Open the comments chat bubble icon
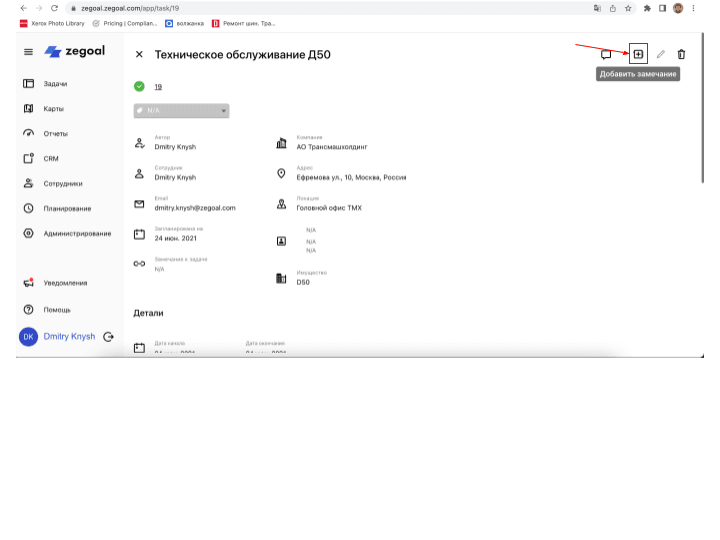Image resolution: width=720 pixels, height=540 pixels. [606, 54]
